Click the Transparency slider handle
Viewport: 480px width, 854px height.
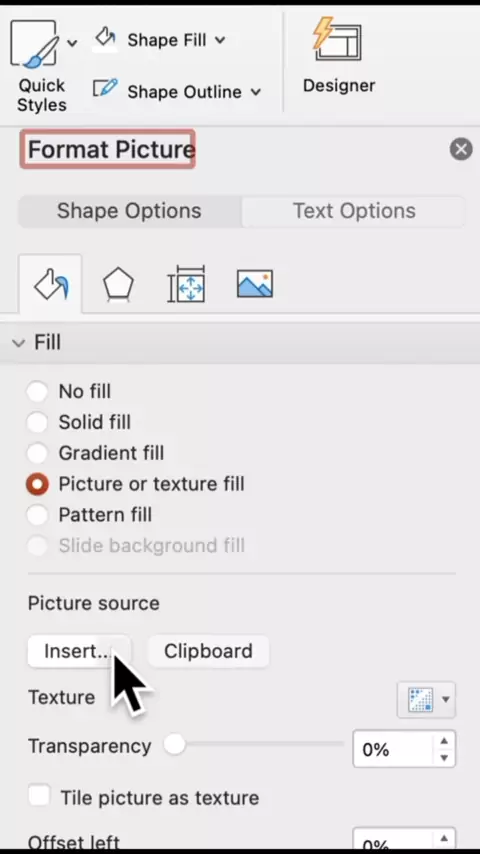click(174, 745)
